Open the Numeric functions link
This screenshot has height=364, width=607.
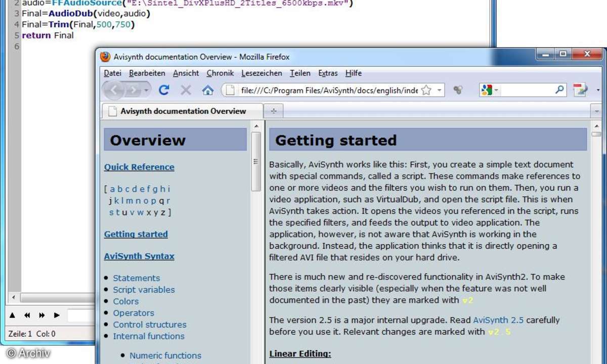pos(165,356)
